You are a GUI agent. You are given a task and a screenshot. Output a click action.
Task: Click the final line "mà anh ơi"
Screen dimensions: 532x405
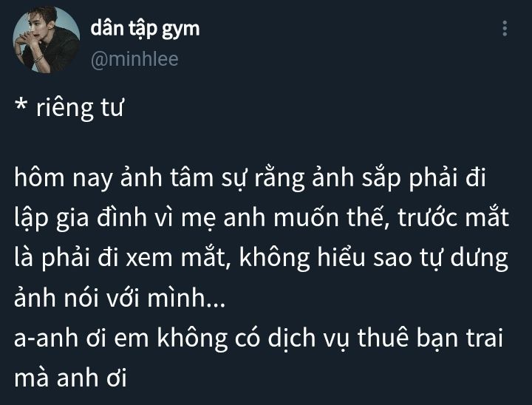(x=70, y=378)
